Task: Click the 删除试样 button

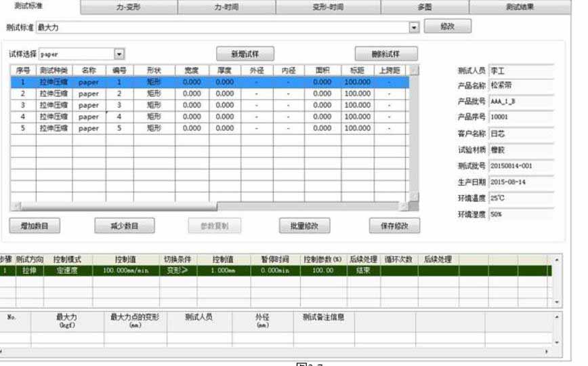Action: [386, 54]
